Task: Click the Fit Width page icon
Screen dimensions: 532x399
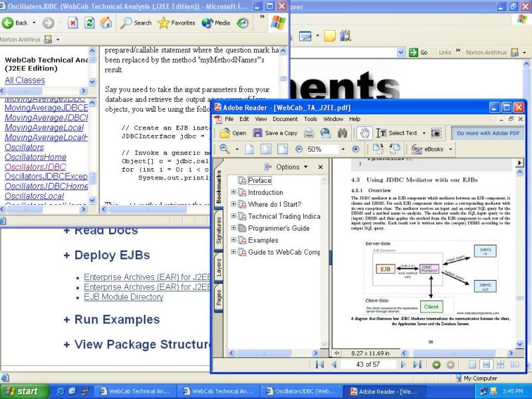Action: point(282,149)
